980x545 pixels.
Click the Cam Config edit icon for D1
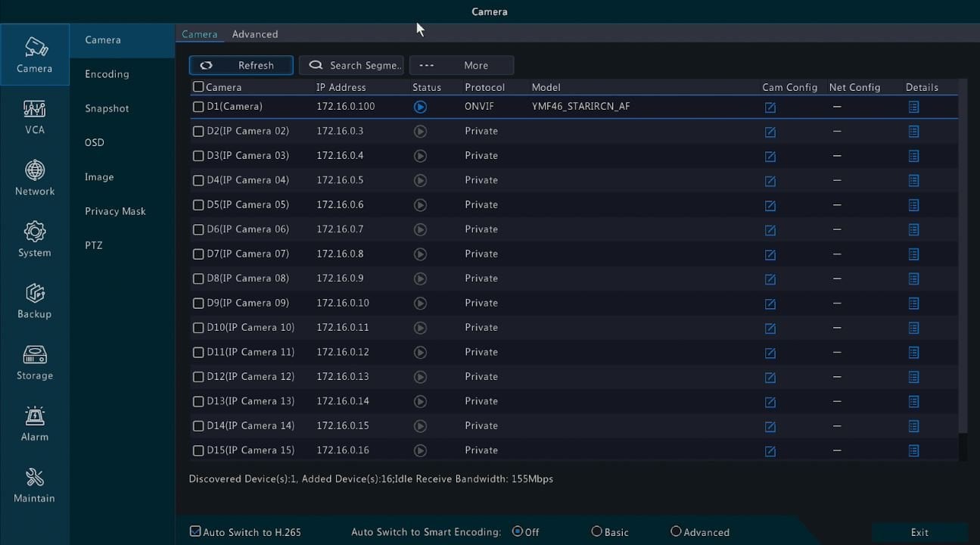(770, 107)
